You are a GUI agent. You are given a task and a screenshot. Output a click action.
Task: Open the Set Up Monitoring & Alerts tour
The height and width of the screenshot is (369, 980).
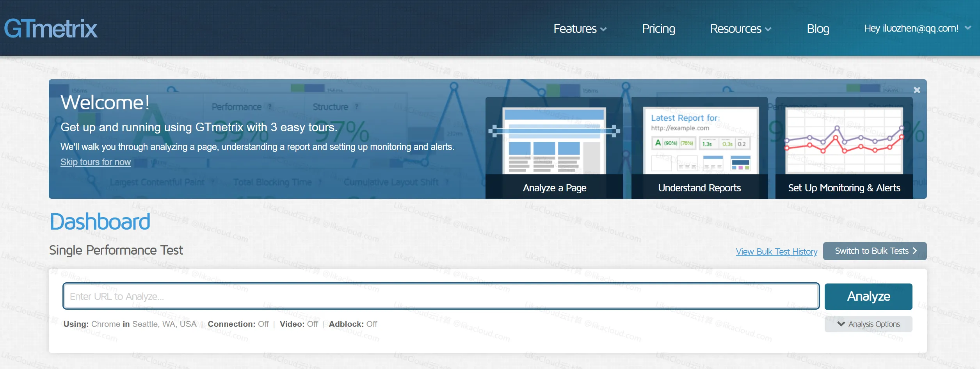(844, 148)
